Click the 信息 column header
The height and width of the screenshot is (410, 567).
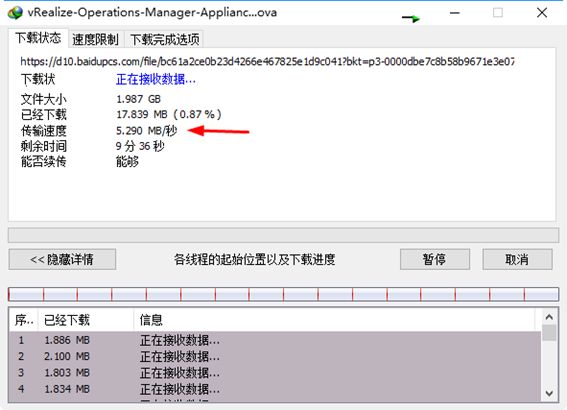(x=334, y=320)
